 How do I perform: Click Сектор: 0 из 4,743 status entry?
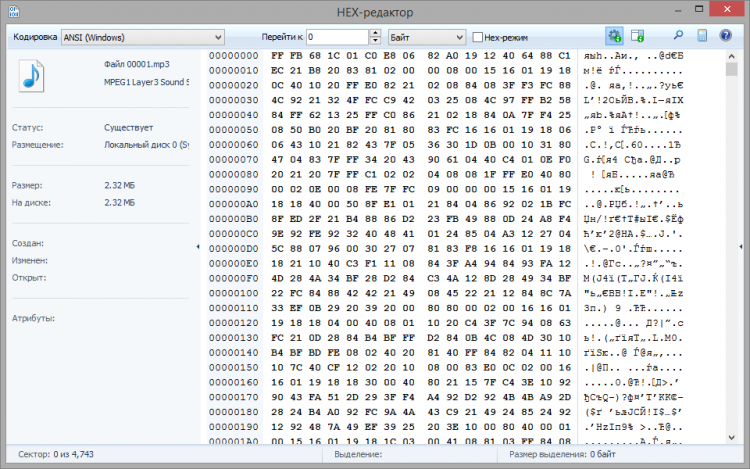point(56,454)
